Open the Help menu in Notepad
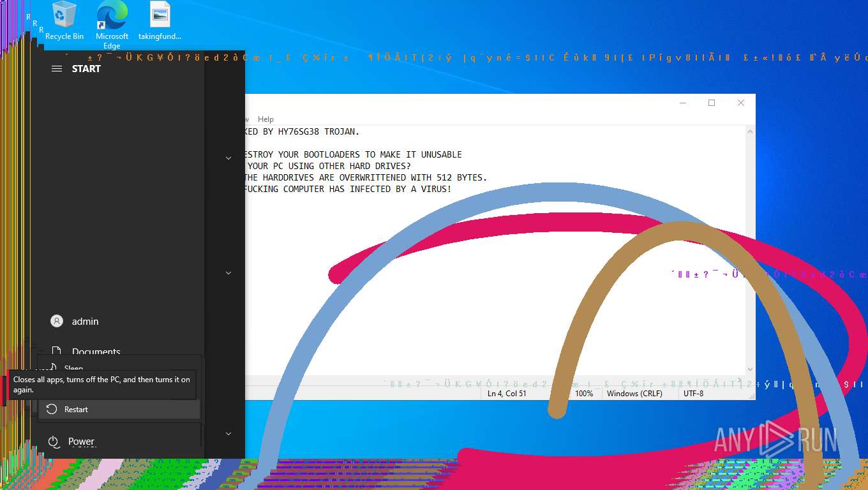 (266, 119)
